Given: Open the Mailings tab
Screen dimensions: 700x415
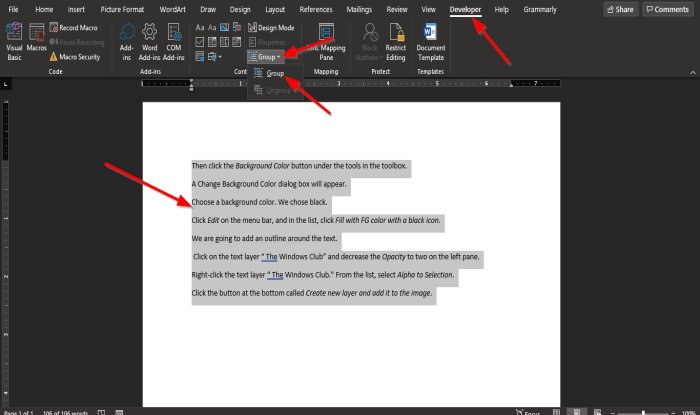Looking at the screenshot, I should [359, 9].
